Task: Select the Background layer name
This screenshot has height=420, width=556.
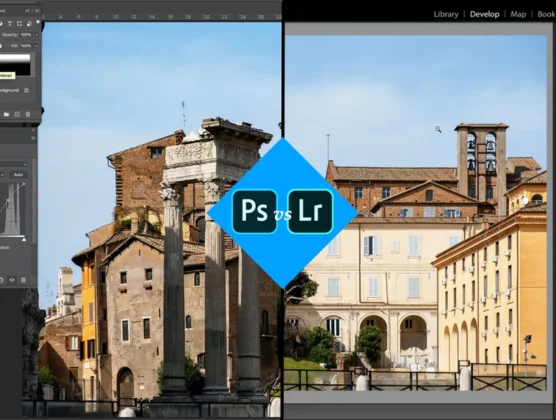Action: (x=9, y=90)
